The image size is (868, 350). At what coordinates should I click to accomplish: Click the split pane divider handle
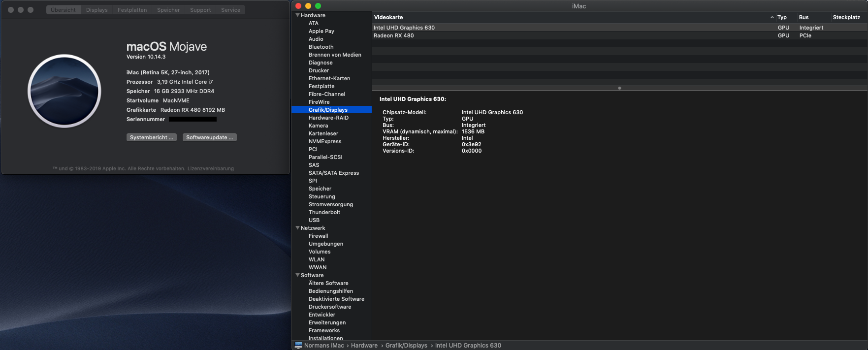pos(619,88)
